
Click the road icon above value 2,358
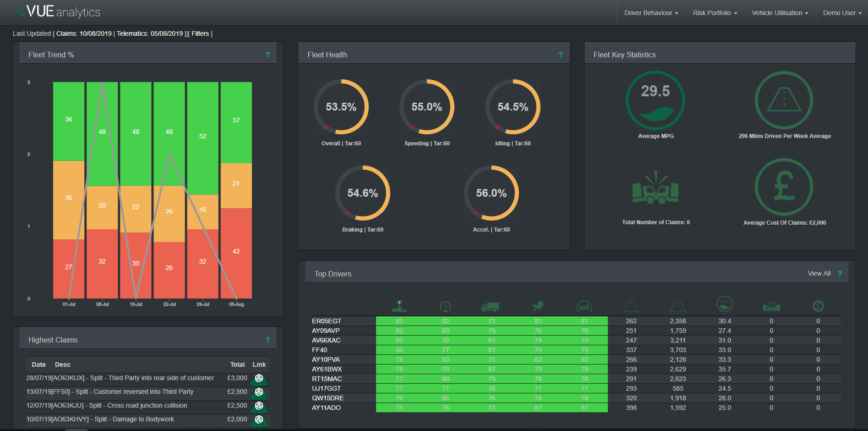[678, 306]
